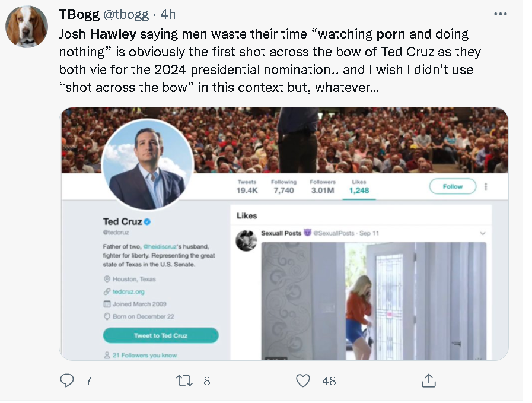Select the Following 7,740 tab
This screenshot has width=532, height=403.
click(x=283, y=187)
